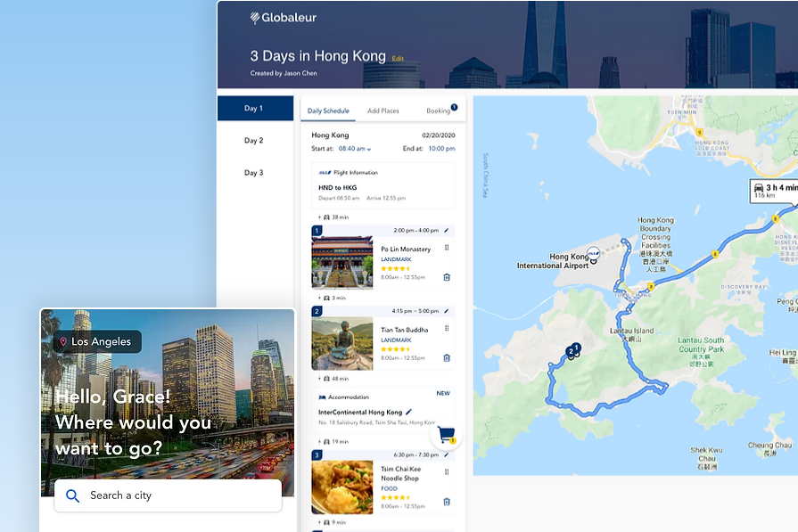Screen dimensions: 798x532
Task: Click the Globaleur logo
Action: [x=284, y=18]
